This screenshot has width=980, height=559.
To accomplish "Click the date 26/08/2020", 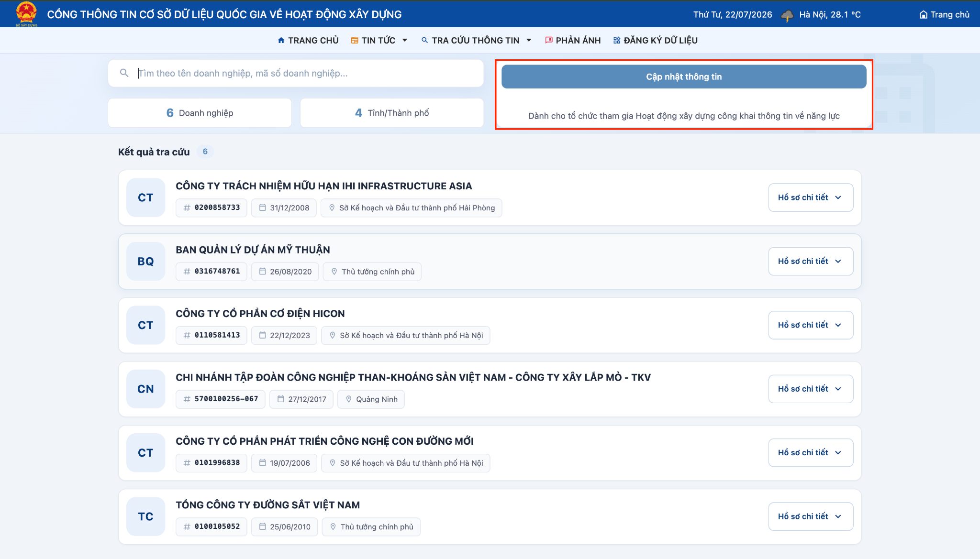I will coord(285,272).
